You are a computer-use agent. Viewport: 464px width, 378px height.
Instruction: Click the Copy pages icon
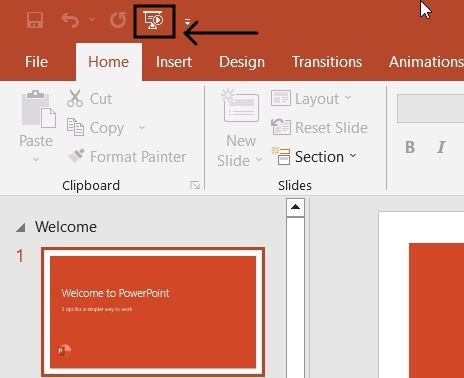pos(75,127)
